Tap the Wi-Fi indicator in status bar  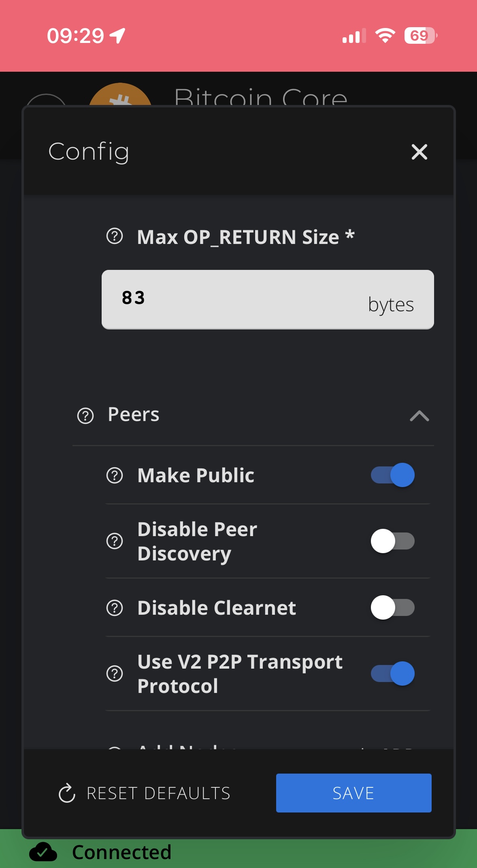[x=385, y=36]
